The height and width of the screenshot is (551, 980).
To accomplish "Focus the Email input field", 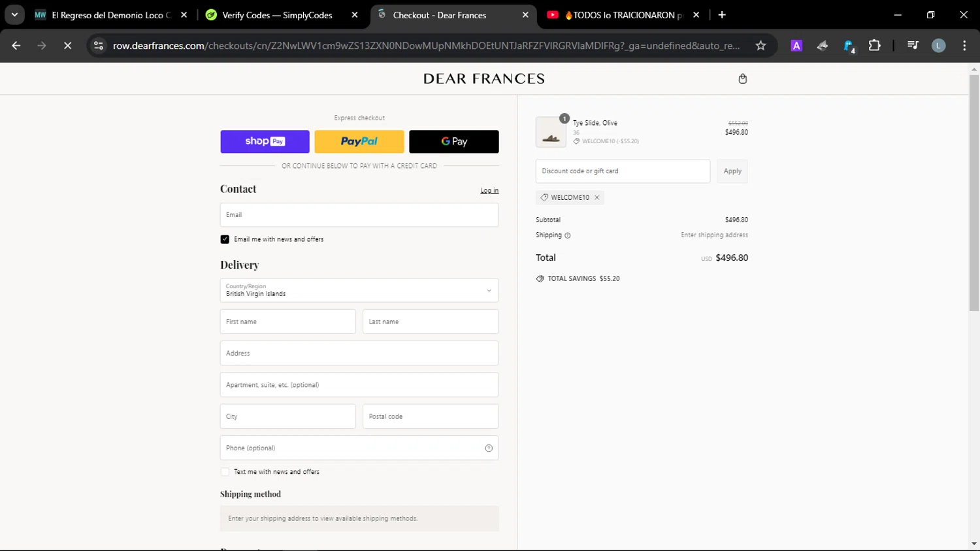I will [x=359, y=215].
